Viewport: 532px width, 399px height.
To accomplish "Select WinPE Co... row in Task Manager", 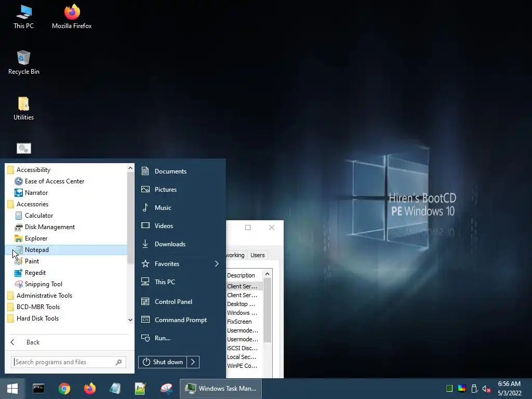I will pos(242,366).
